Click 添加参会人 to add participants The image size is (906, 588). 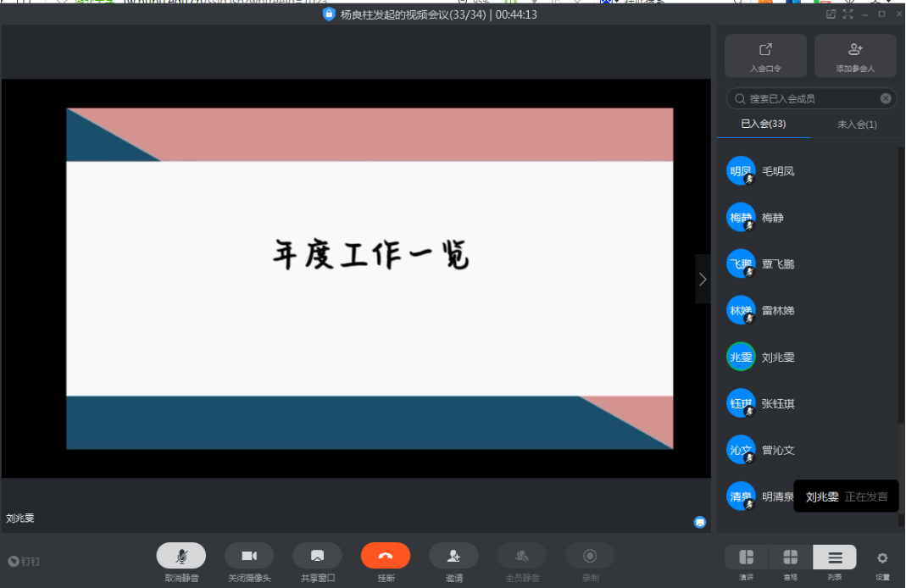point(855,56)
